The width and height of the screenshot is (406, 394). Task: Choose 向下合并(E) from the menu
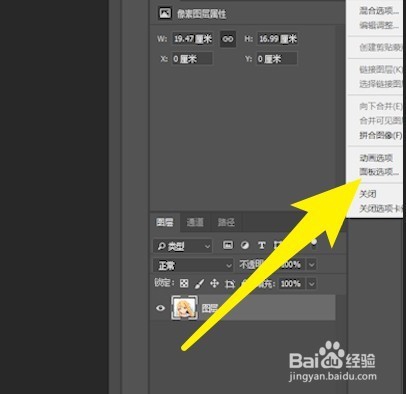coord(380,106)
